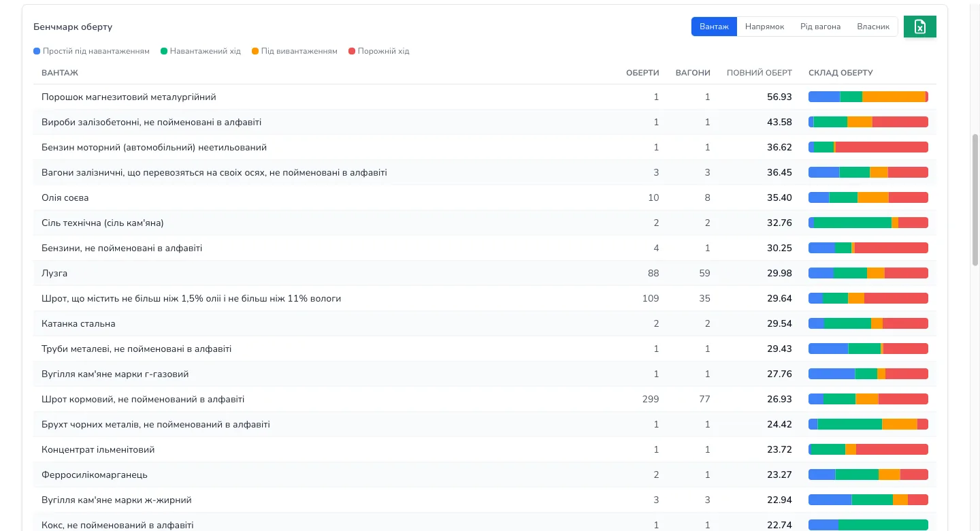The width and height of the screenshot is (980, 531).
Task: Click green bar segment in Сіль технічна row
Action: click(x=853, y=223)
